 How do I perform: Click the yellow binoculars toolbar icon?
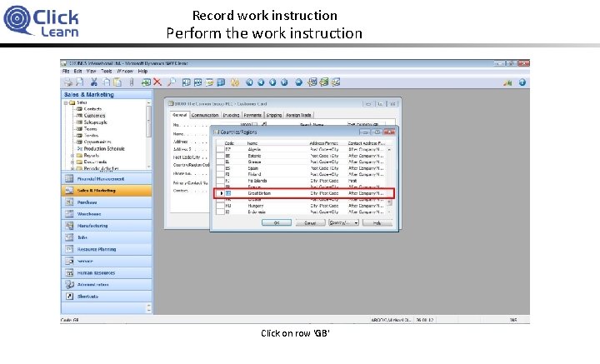[x=235, y=82]
